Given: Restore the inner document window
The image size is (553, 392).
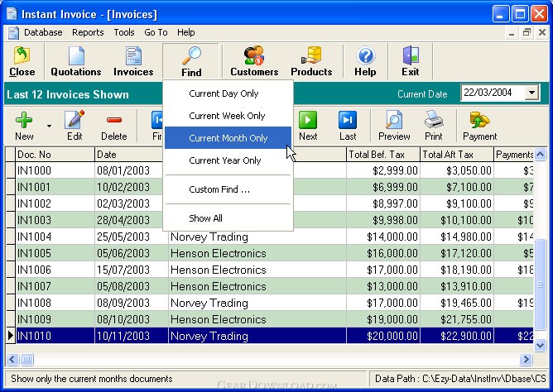Looking at the screenshot, I should tap(527, 33).
